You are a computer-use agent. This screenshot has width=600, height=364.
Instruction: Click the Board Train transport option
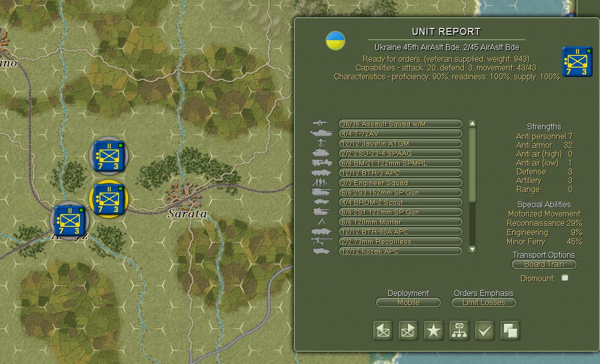pos(544,264)
